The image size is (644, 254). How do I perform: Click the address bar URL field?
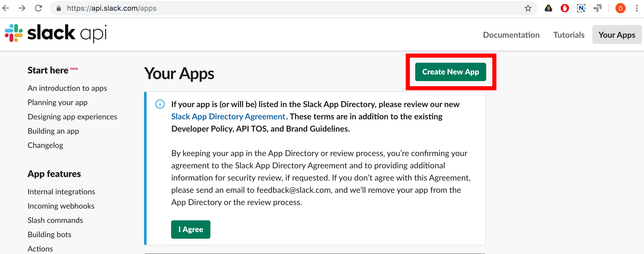tap(293, 8)
